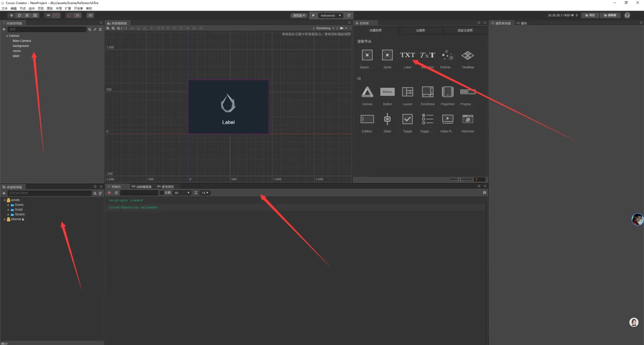
Task: Open the helloworld scene dropdown
Action: point(331,15)
